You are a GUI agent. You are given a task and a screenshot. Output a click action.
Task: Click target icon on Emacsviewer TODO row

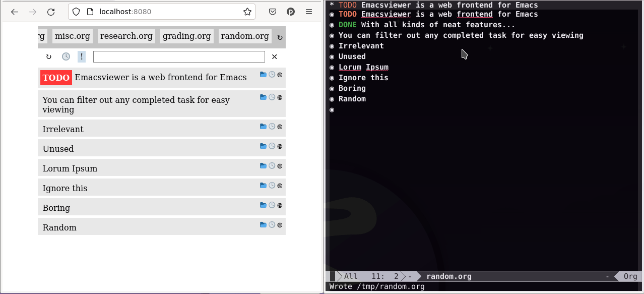click(280, 75)
